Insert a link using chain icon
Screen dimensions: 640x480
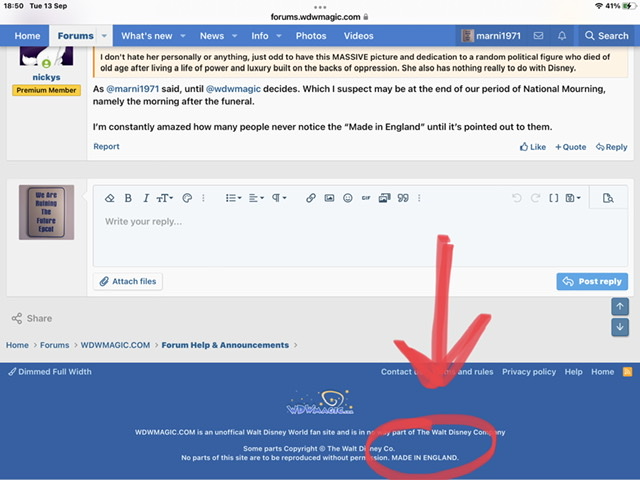311,198
